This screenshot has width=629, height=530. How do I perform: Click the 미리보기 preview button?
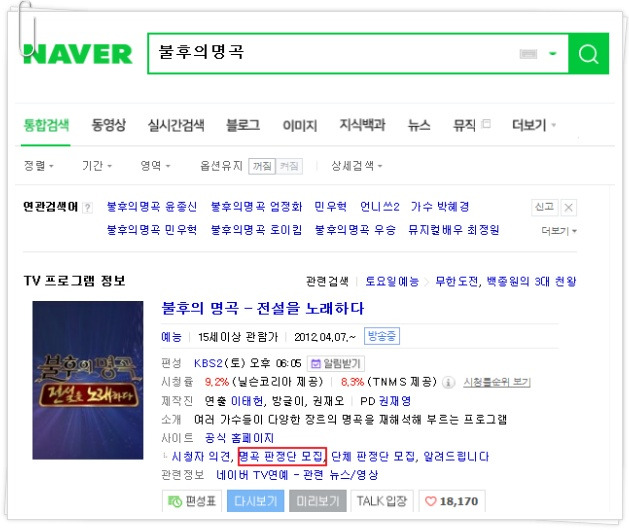pyautogui.click(x=318, y=501)
